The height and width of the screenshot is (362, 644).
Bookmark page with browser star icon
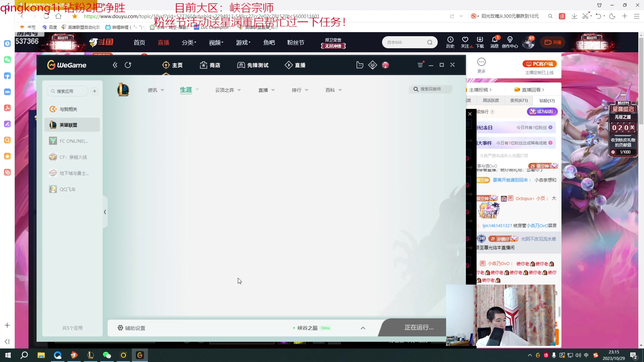[x=75, y=16]
